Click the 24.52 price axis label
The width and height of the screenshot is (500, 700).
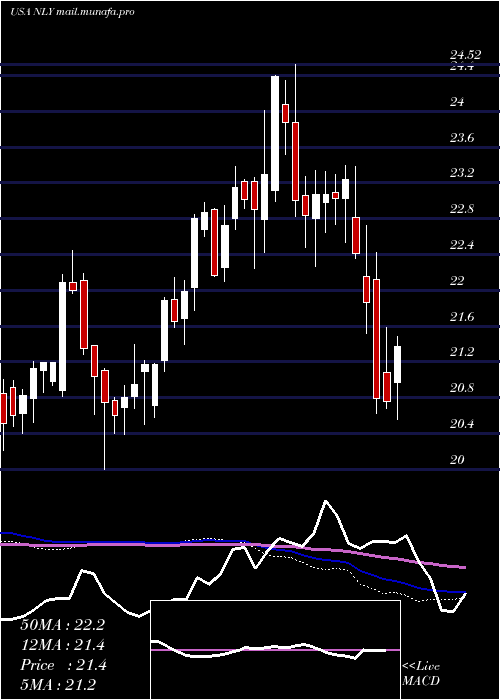(x=465, y=55)
